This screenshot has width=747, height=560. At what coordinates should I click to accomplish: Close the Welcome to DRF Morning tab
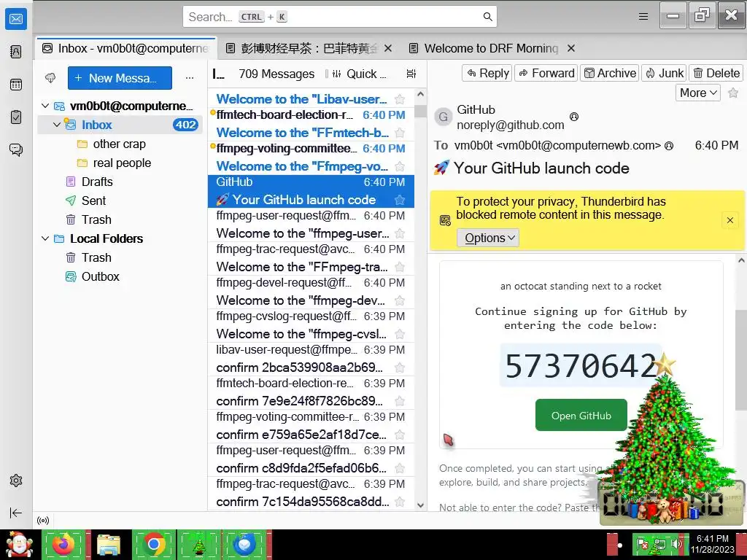(x=571, y=48)
